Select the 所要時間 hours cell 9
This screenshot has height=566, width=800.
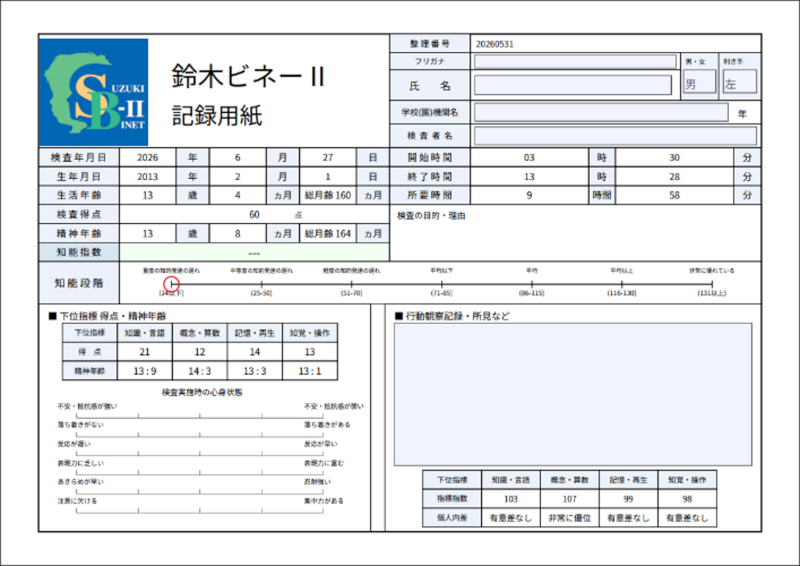coord(529,195)
